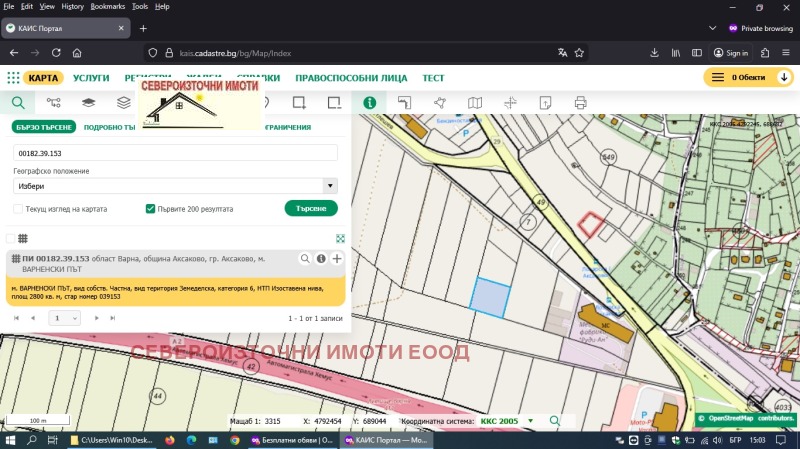Switch to БЪРЗО ТЪРСЕНЕ tab
800x449 pixels.
point(43,127)
